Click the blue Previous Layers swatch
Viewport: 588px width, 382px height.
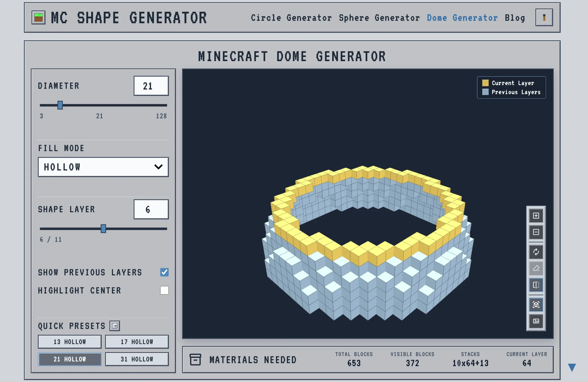tap(485, 92)
